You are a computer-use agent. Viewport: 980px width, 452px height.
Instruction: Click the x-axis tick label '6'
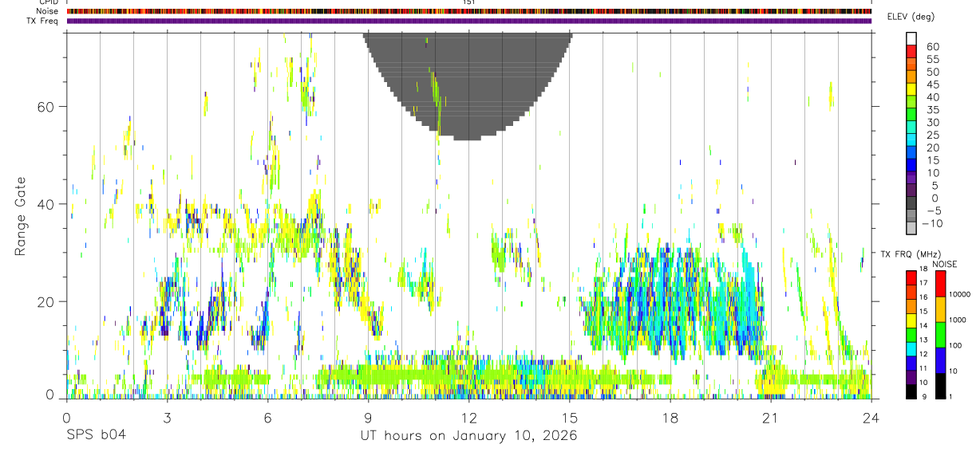pos(267,418)
